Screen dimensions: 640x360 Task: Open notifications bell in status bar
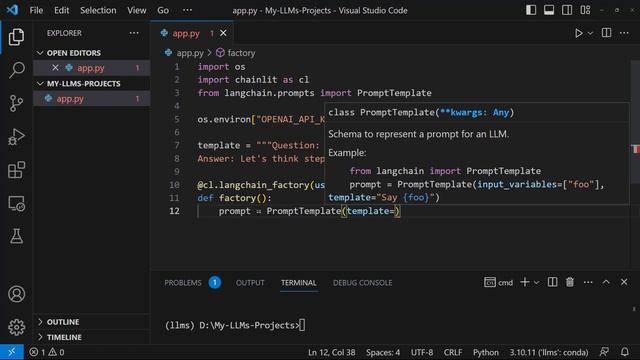(x=624, y=352)
